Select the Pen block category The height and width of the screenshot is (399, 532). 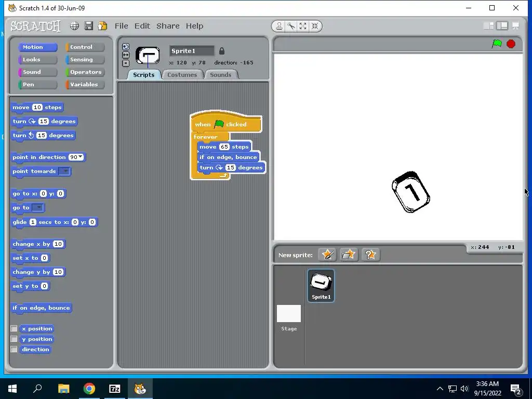pyautogui.click(x=37, y=85)
